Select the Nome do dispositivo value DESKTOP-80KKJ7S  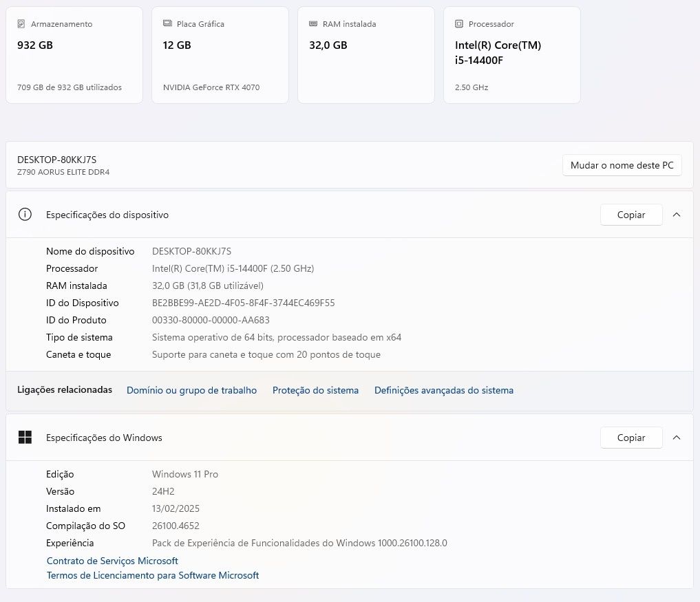pyautogui.click(x=191, y=251)
